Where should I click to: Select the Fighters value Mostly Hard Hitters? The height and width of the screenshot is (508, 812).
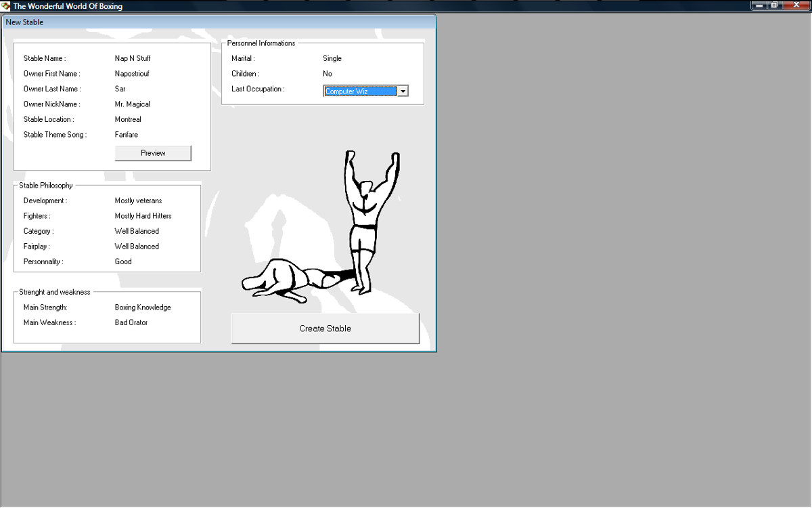click(143, 216)
